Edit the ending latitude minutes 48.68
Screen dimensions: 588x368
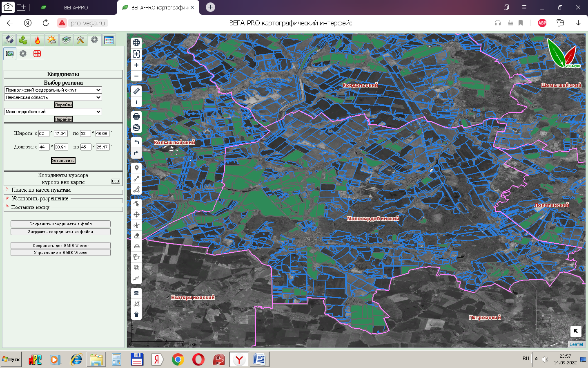[x=102, y=133]
